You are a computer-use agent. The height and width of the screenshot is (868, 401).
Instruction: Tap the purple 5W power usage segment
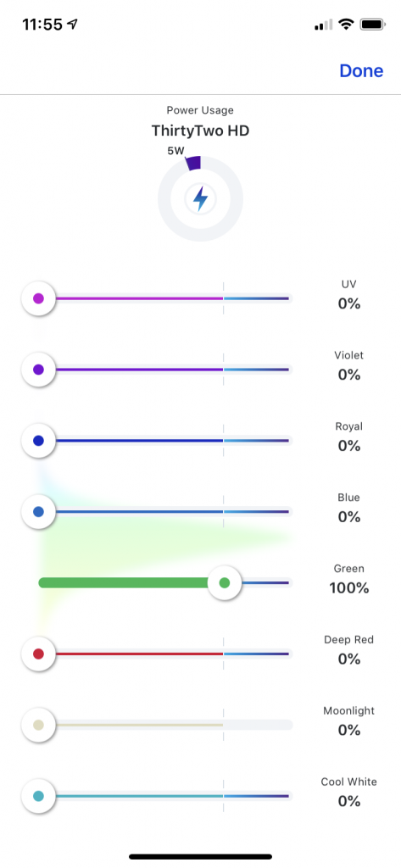click(x=192, y=164)
